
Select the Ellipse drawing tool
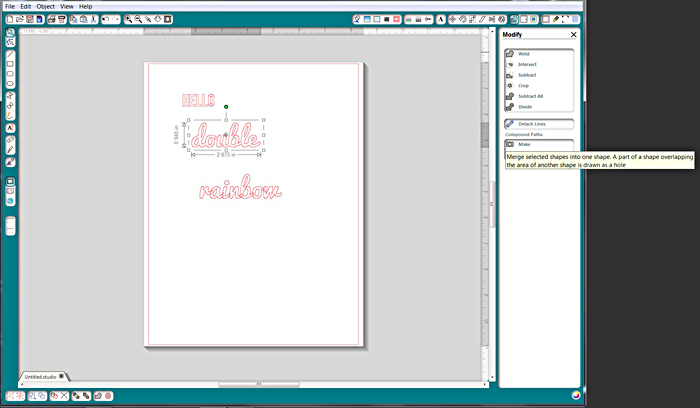pyautogui.click(x=10, y=83)
